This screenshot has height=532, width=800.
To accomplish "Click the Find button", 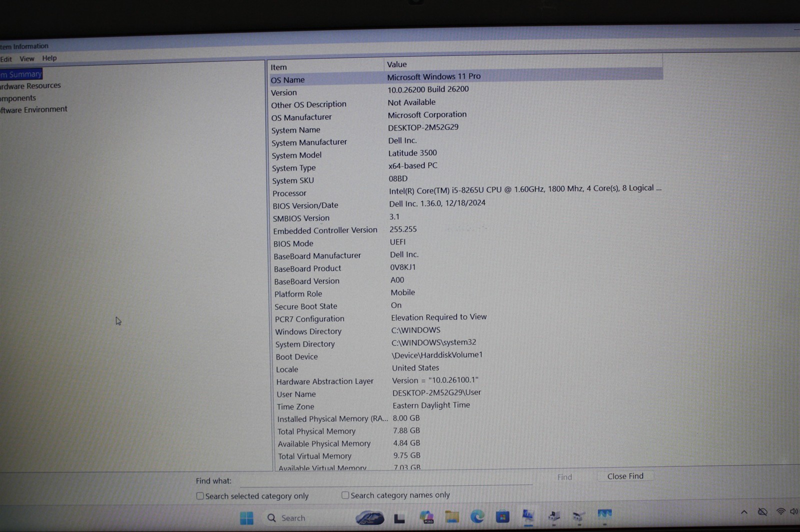I will coord(564,477).
